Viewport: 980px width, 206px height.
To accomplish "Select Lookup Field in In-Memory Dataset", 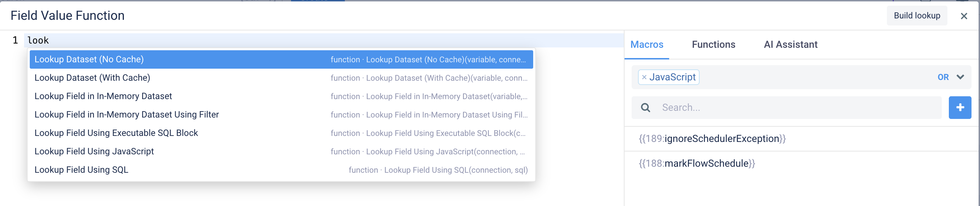I will (x=281, y=96).
